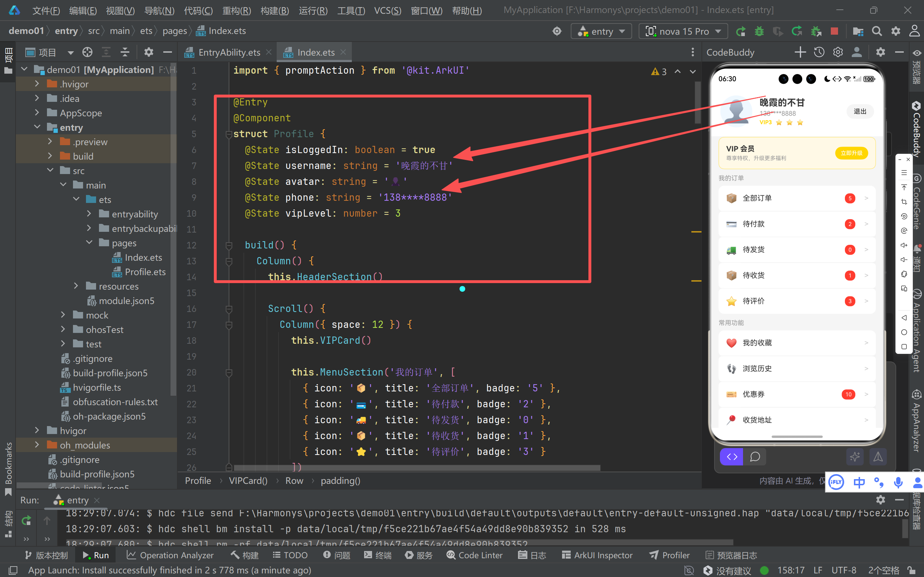Switch to the EntryAbility.ets tab
Viewport: 924px width, 577px height.
point(229,52)
